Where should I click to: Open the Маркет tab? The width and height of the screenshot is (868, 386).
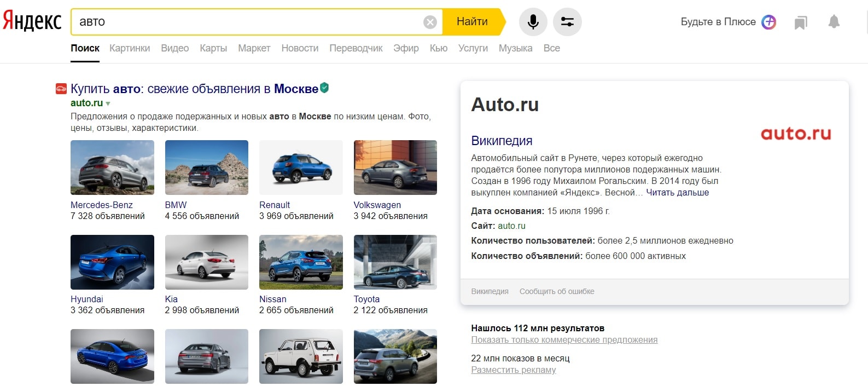(254, 48)
